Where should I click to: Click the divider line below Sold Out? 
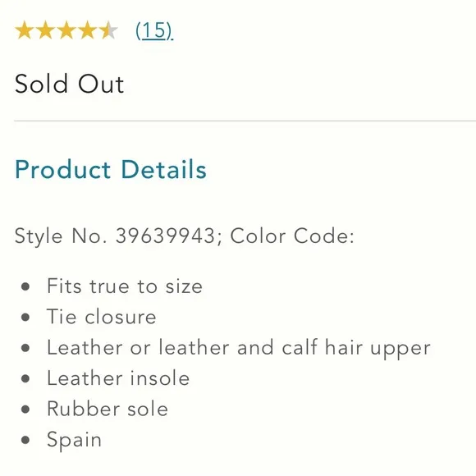point(245,121)
